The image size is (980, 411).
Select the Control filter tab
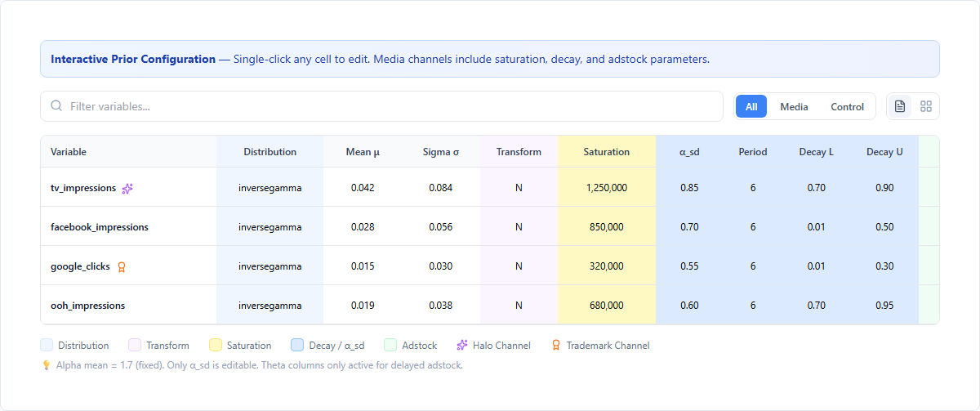(x=847, y=107)
